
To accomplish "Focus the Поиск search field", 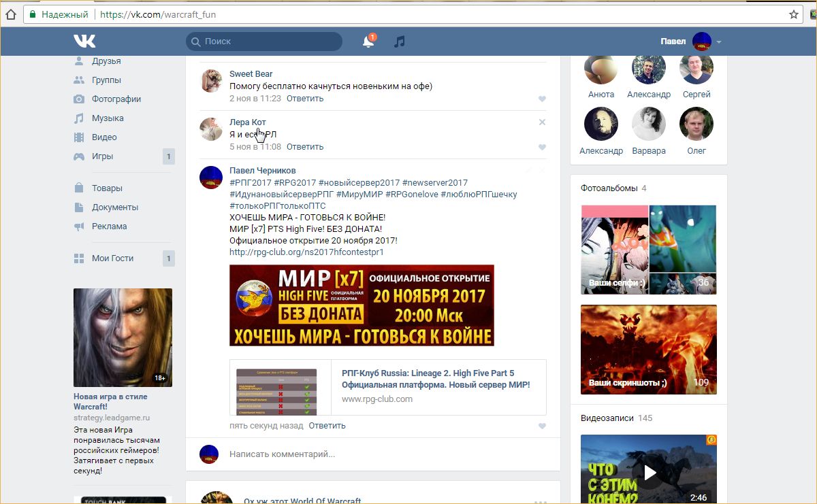I will pos(264,41).
